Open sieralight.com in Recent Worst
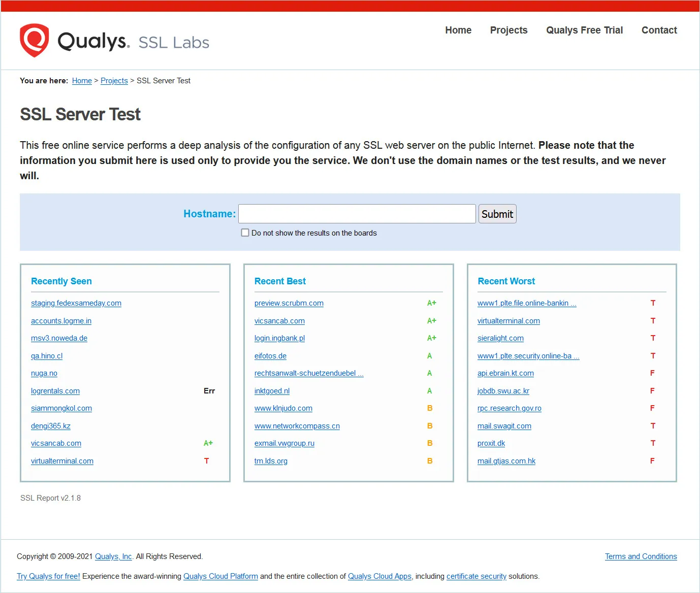The width and height of the screenshot is (700, 593). point(500,338)
